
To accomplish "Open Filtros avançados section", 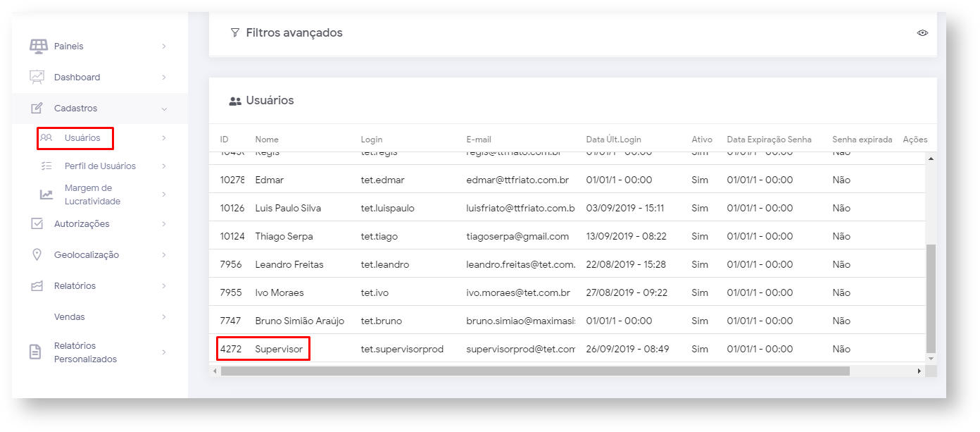I will [294, 33].
